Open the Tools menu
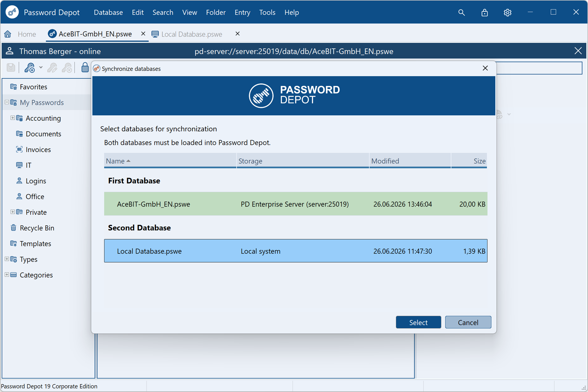Image resolution: width=588 pixels, height=392 pixels. click(x=267, y=12)
